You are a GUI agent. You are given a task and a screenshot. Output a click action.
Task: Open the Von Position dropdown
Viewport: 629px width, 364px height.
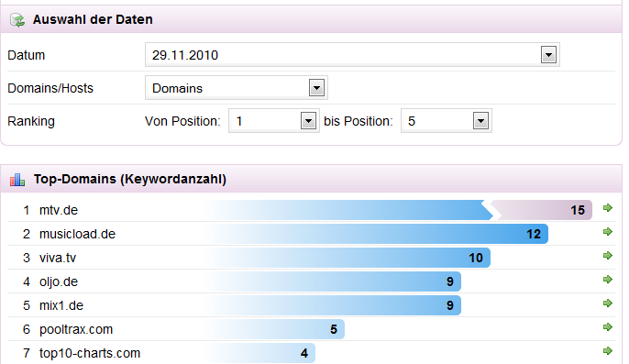tap(308, 121)
